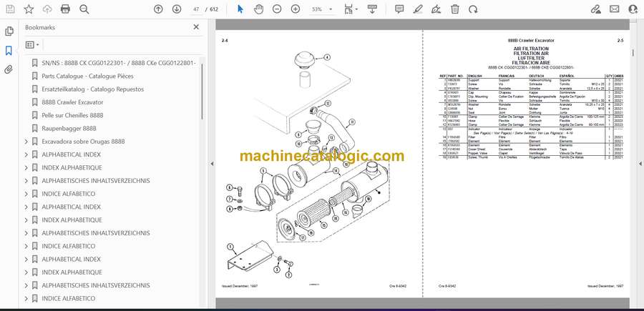Click the Save file icon

(x=10, y=9)
